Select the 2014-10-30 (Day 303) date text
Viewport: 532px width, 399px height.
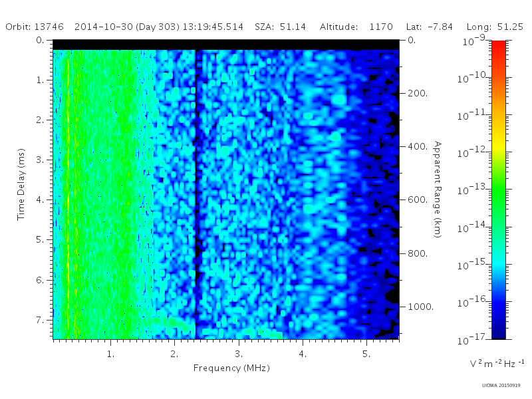(x=127, y=27)
